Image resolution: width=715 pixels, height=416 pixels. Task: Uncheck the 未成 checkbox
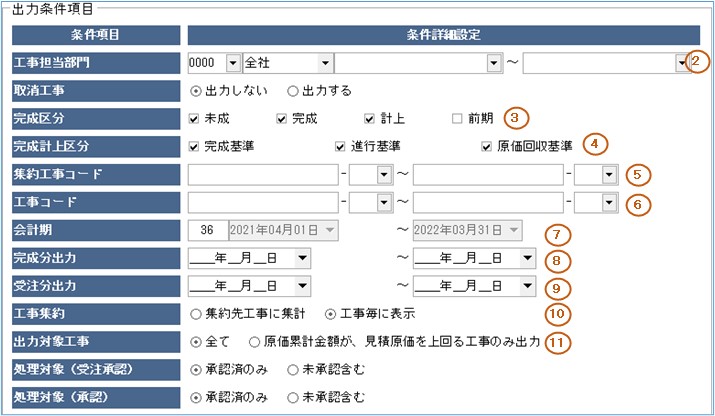coord(194,118)
